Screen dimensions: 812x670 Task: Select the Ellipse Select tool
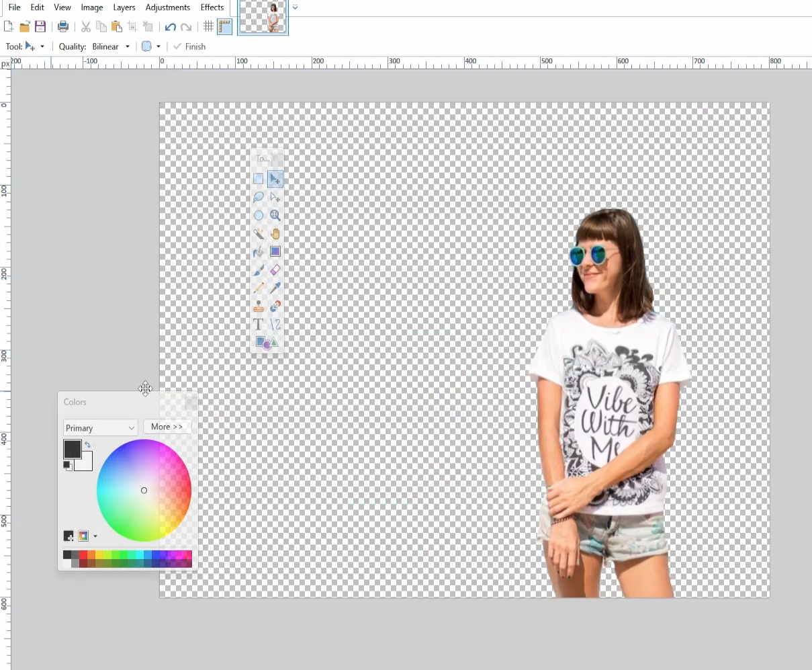258,215
